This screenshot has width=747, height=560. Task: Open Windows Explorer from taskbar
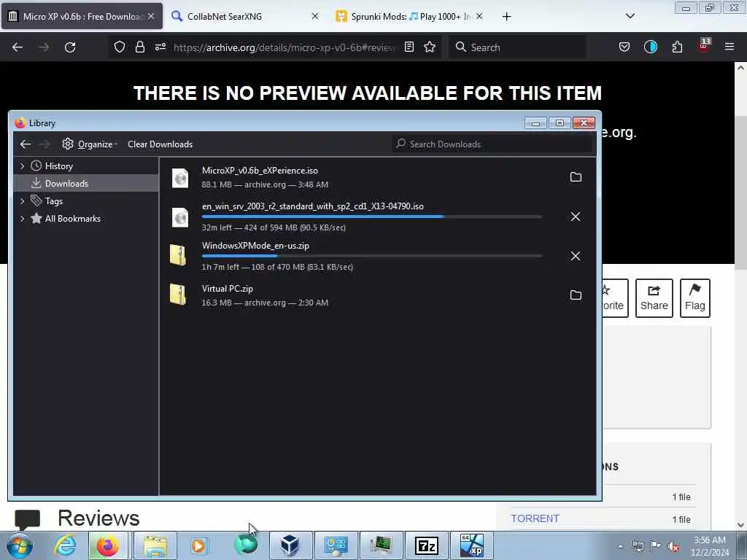tap(155, 545)
